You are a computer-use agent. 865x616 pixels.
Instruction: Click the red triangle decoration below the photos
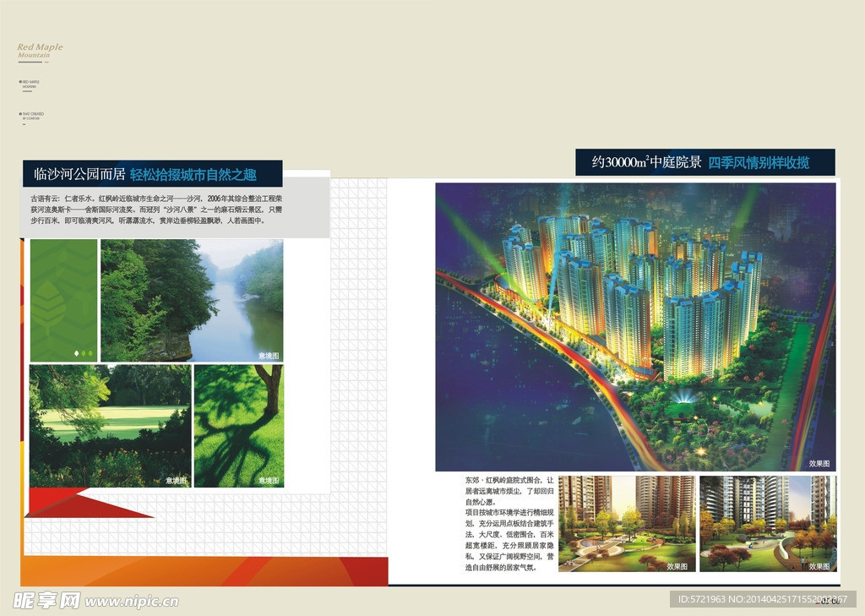point(84,504)
